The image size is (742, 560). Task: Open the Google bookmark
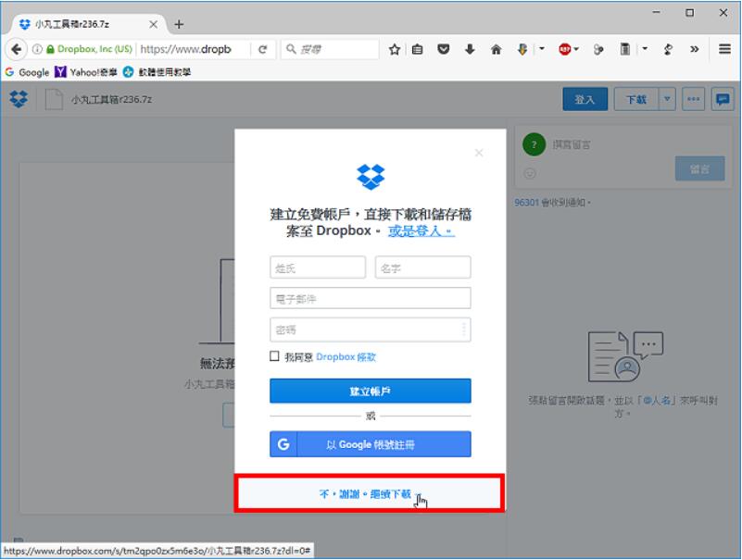pyautogui.click(x=28, y=72)
